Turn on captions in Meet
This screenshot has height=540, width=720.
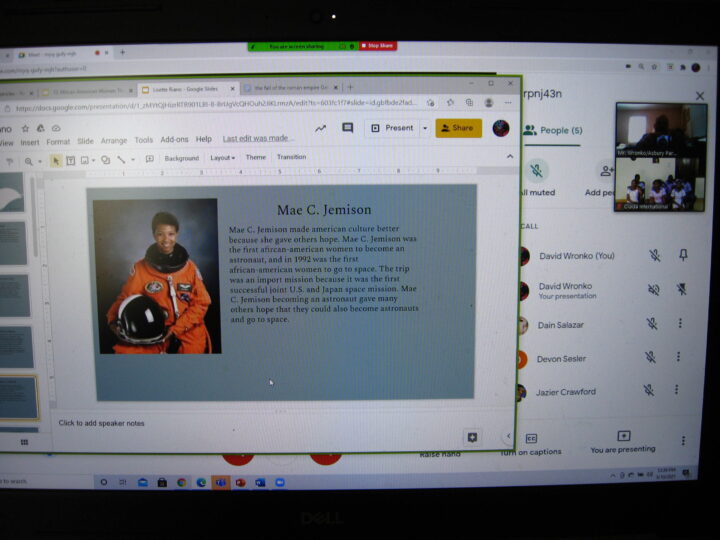[x=531, y=439]
